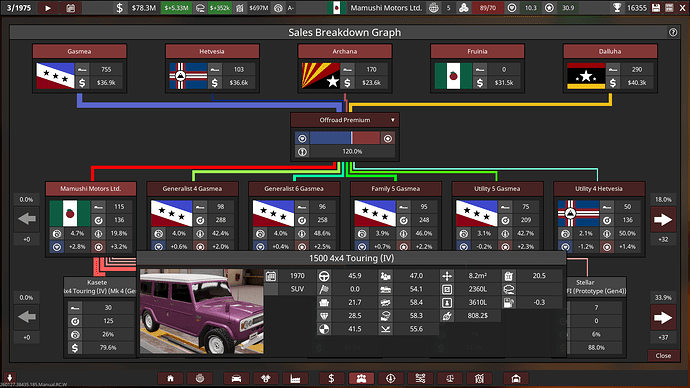The image size is (690, 388).
Task: Click the download arrow icon in bottom-left corner
Action: coord(9,377)
